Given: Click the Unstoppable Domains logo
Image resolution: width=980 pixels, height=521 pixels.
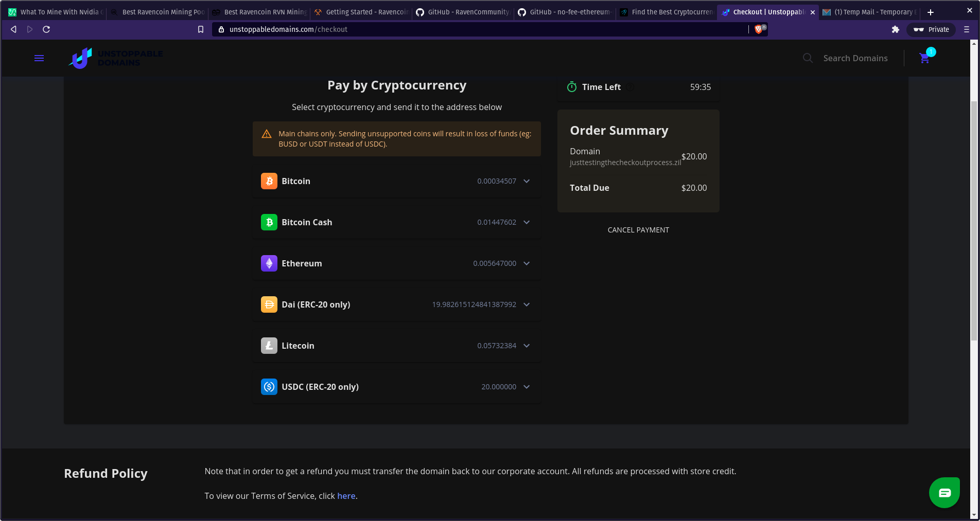Looking at the screenshot, I should (116, 58).
